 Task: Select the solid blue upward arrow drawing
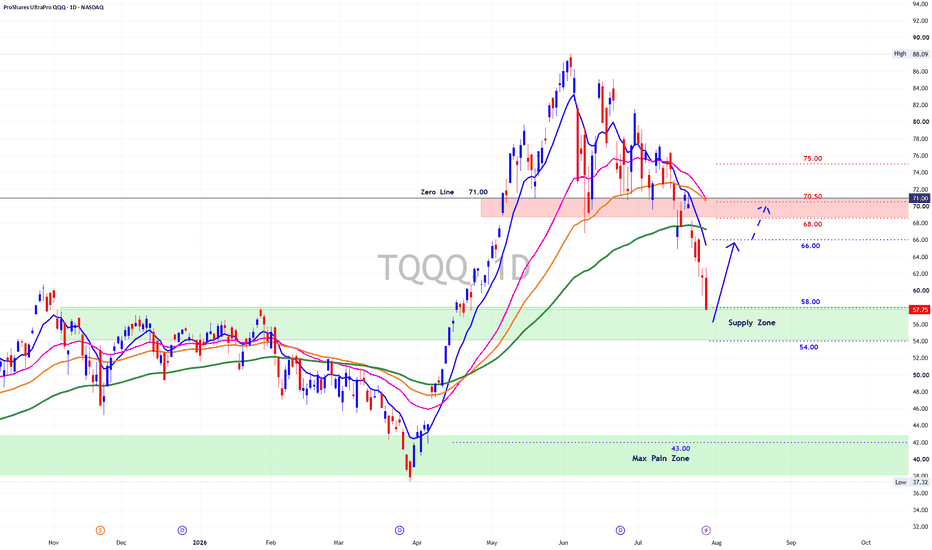point(725,282)
